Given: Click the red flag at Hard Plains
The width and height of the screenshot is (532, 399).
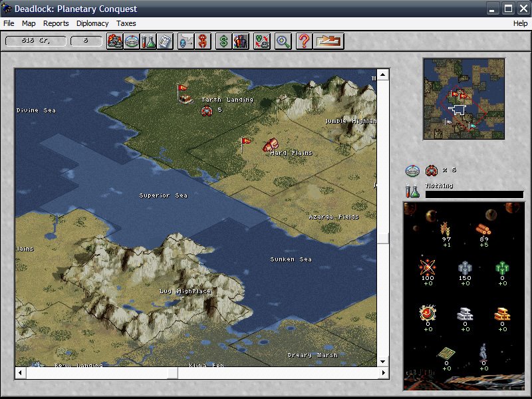Looking at the screenshot, I should coord(245,144).
